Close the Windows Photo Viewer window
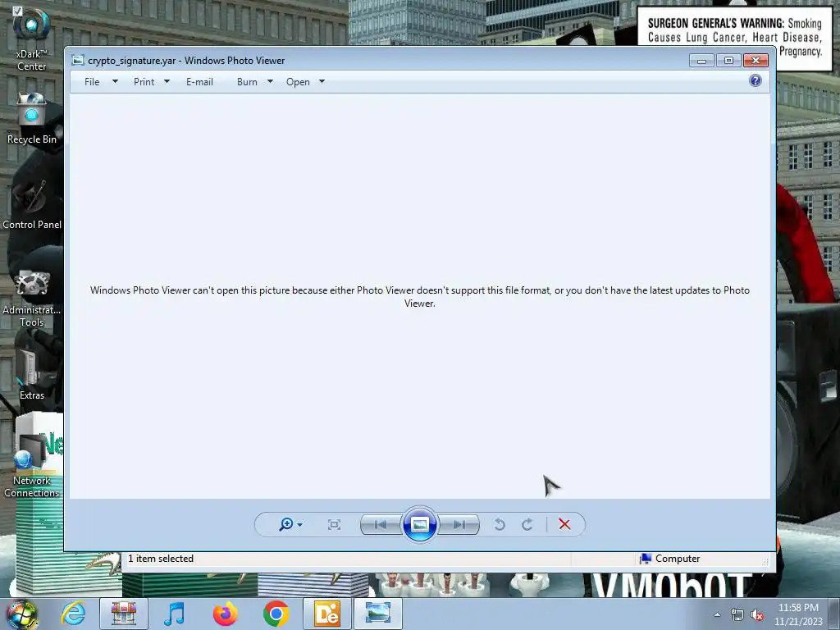The height and width of the screenshot is (630, 840). pyautogui.click(x=756, y=61)
